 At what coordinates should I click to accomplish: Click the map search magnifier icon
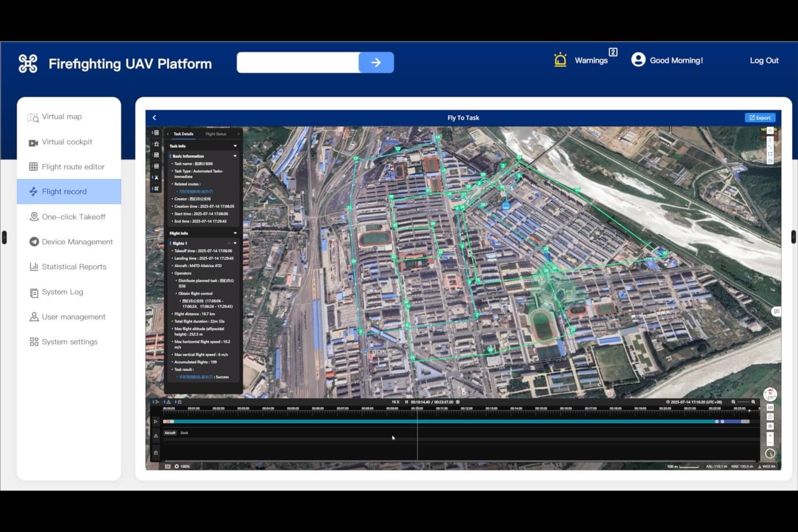[770, 131]
